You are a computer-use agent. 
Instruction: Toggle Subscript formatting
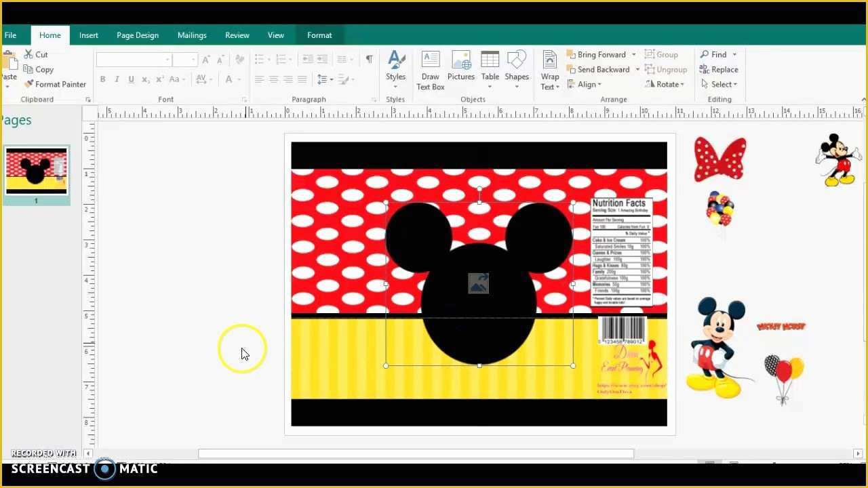(145, 79)
